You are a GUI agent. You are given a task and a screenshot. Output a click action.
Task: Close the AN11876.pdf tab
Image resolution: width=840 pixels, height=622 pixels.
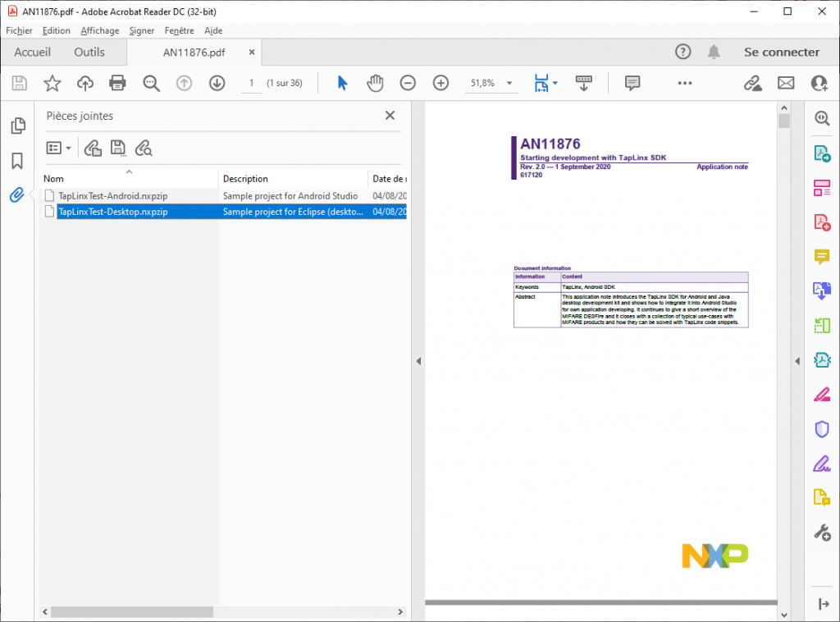(x=252, y=52)
